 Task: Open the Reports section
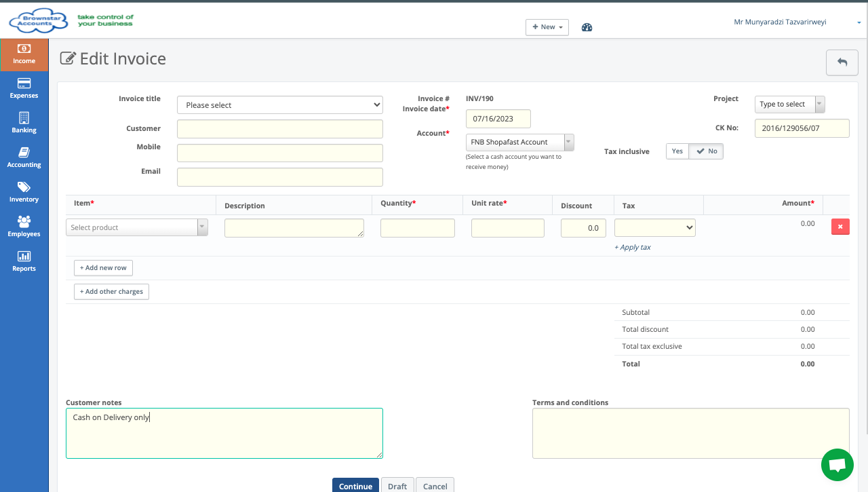point(24,261)
